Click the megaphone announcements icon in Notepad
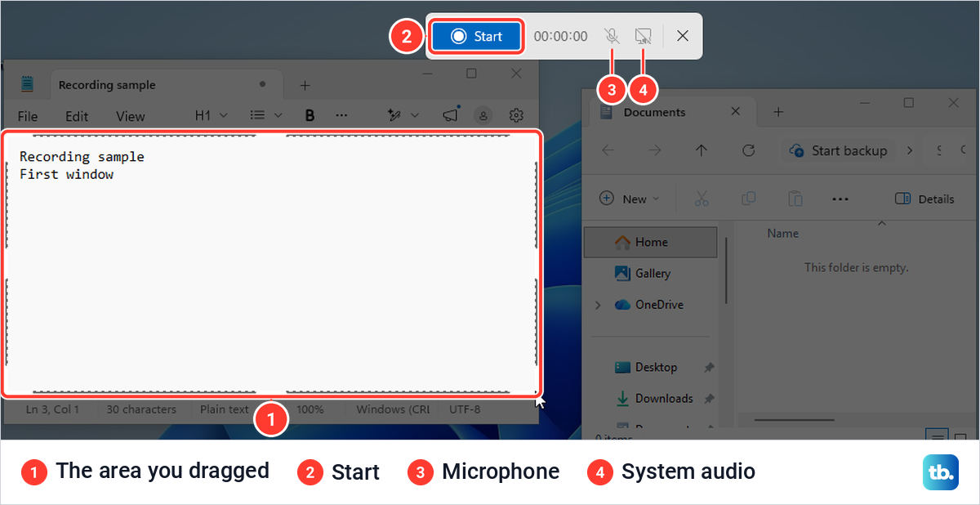The width and height of the screenshot is (980, 505). pos(450,116)
